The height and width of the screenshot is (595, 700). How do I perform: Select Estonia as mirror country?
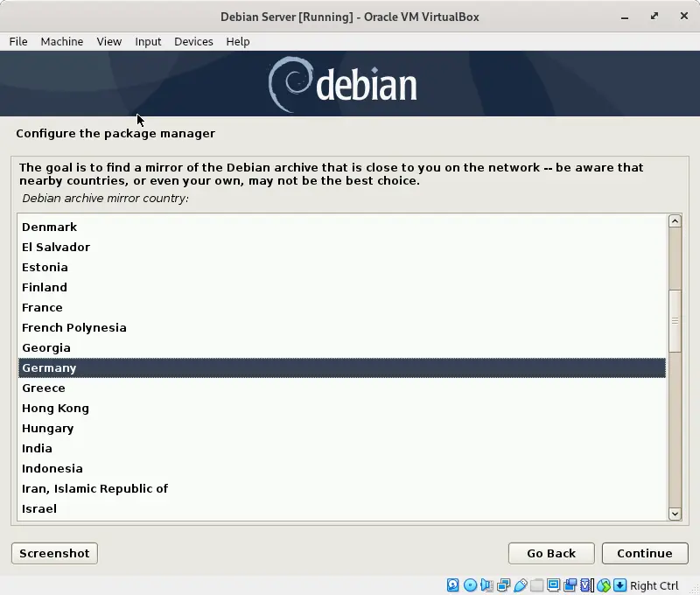342,267
